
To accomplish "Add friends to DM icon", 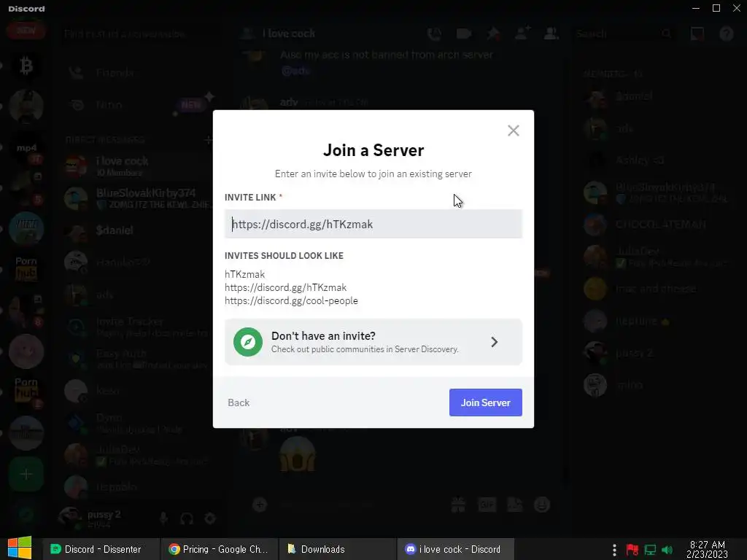I will click(x=522, y=34).
